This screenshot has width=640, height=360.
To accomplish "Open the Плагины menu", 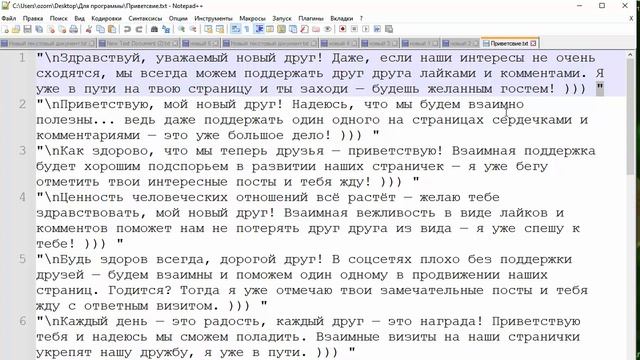I will pos(311,18).
